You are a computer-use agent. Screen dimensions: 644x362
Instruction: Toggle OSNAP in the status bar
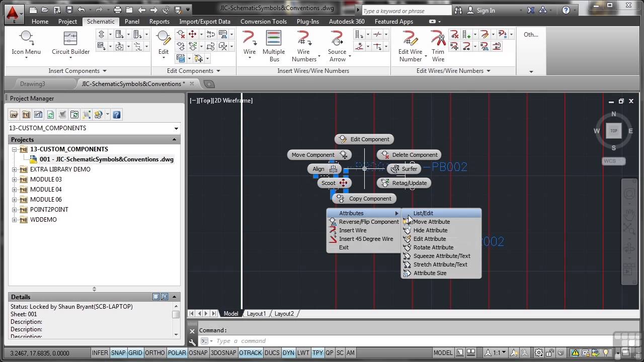point(198,353)
